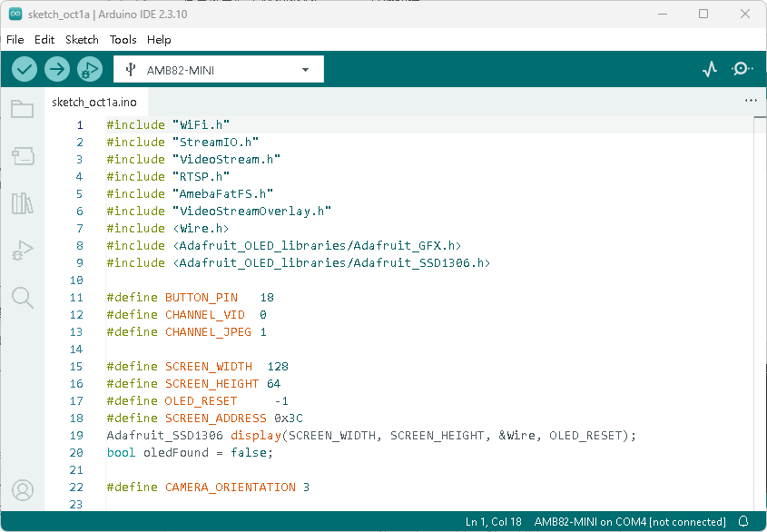Click line number 23 in the gutter
Screen dimensions: 767x532
tap(76, 504)
